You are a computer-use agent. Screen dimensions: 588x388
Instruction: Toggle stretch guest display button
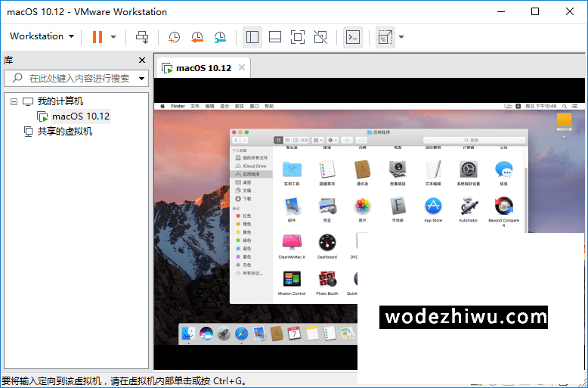coord(385,37)
